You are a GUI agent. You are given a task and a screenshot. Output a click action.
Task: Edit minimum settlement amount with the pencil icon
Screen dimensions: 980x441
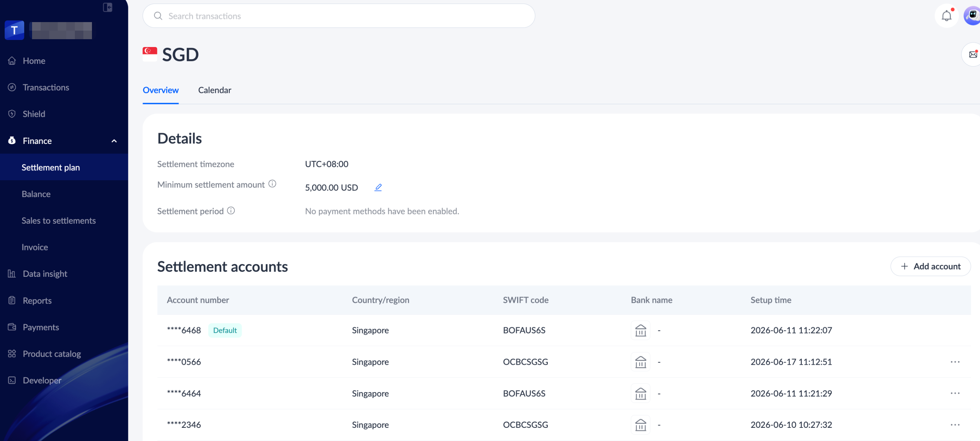coord(378,187)
